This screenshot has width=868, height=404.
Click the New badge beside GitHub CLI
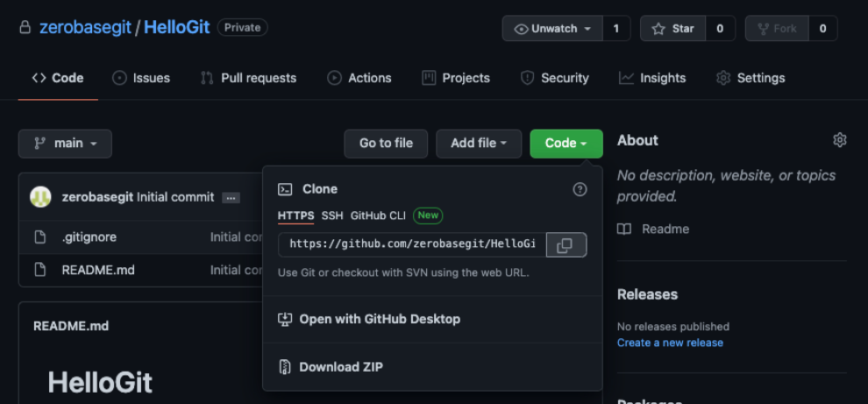pos(428,216)
